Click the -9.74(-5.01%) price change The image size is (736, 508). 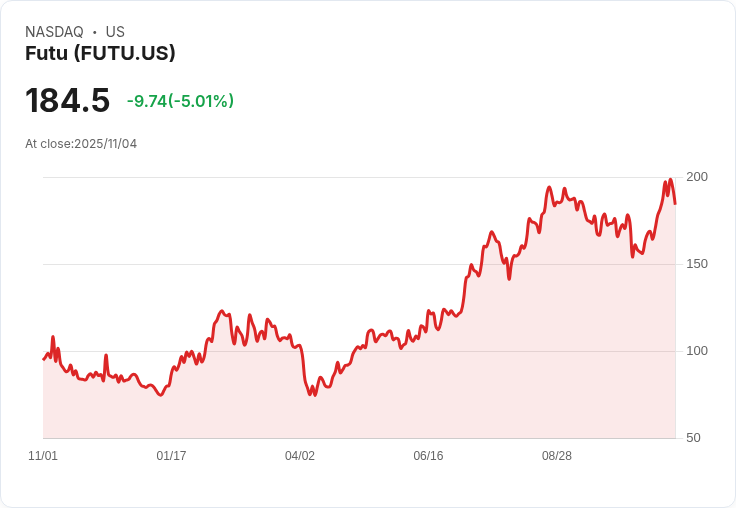(180, 101)
